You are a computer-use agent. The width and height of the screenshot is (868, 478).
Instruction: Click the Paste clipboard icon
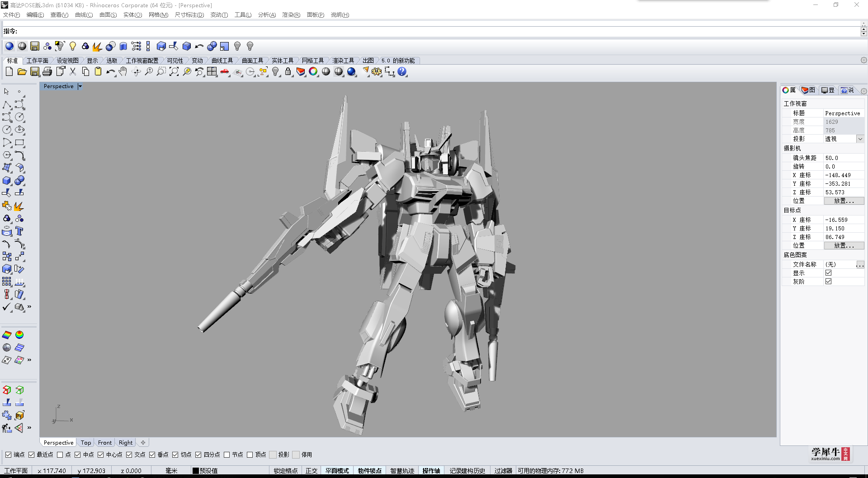pos(98,71)
